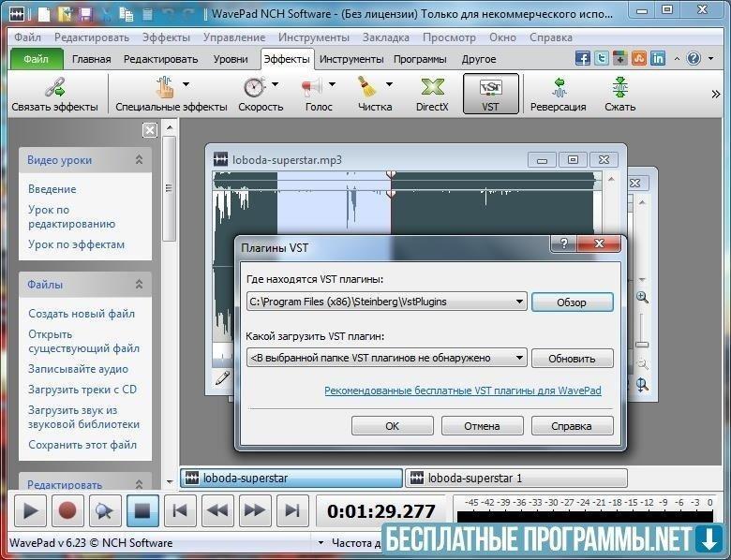Stop playback with the Stop button
731x560 pixels.
click(x=142, y=511)
